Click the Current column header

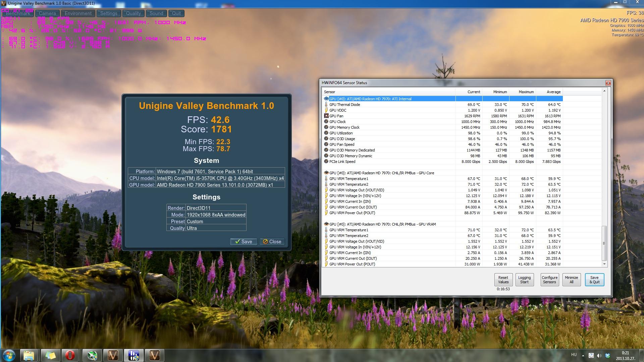click(469, 92)
